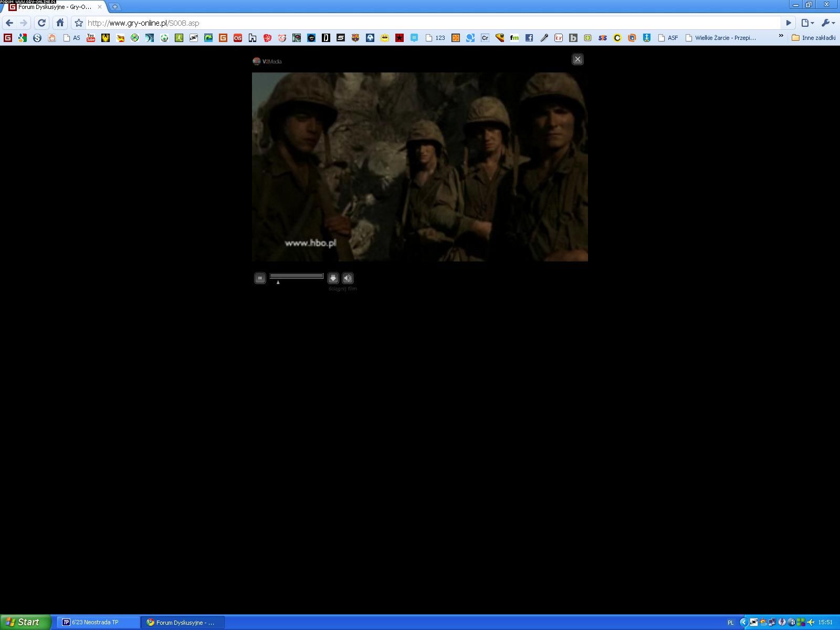Click the network computers tray icon
The height and width of the screenshot is (630, 840).
coord(772,623)
